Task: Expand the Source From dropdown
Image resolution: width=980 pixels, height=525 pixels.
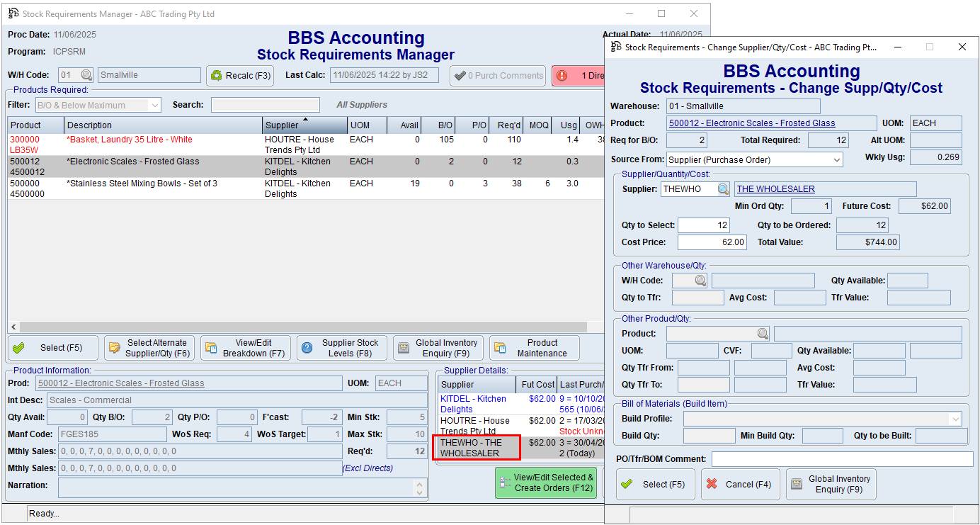Action: [x=837, y=160]
